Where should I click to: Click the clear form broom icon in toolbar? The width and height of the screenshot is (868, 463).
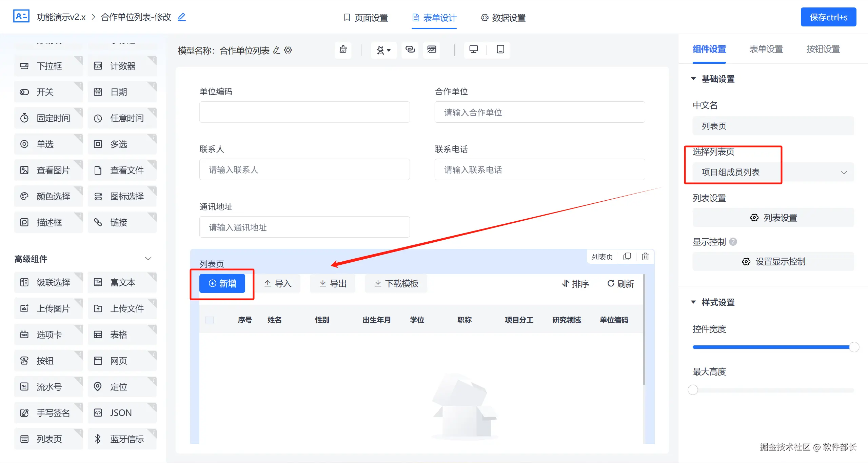pyautogui.click(x=343, y=49)
